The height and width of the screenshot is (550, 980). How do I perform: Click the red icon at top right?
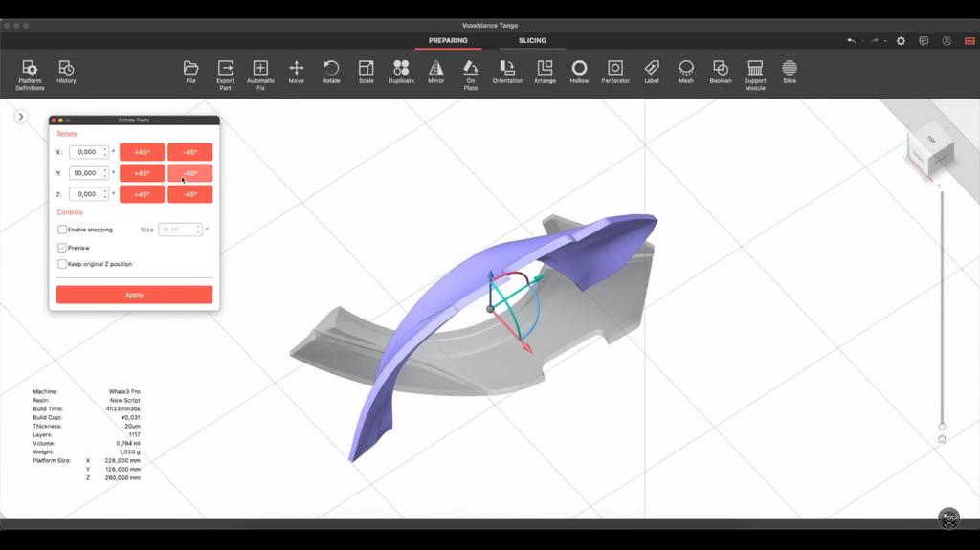coord(970,40)
